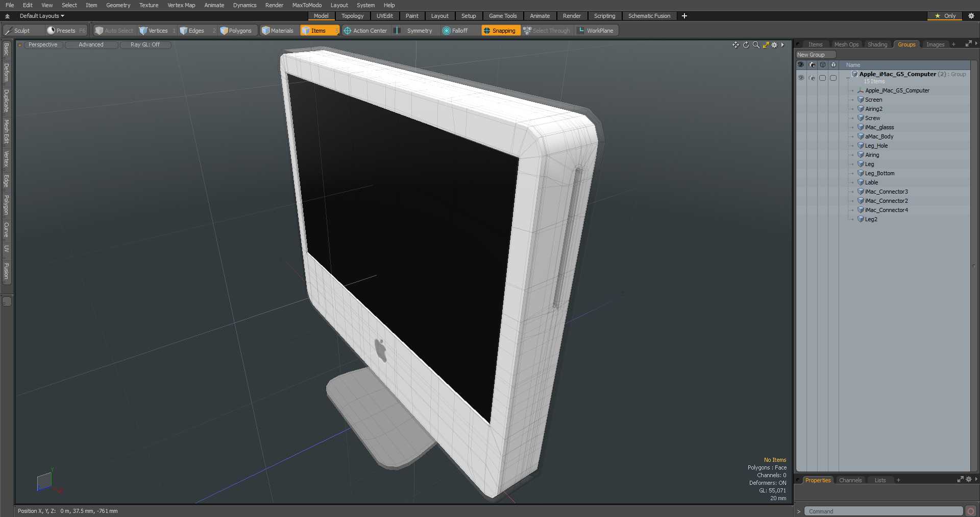Click the viewport rotate icon

746,45
